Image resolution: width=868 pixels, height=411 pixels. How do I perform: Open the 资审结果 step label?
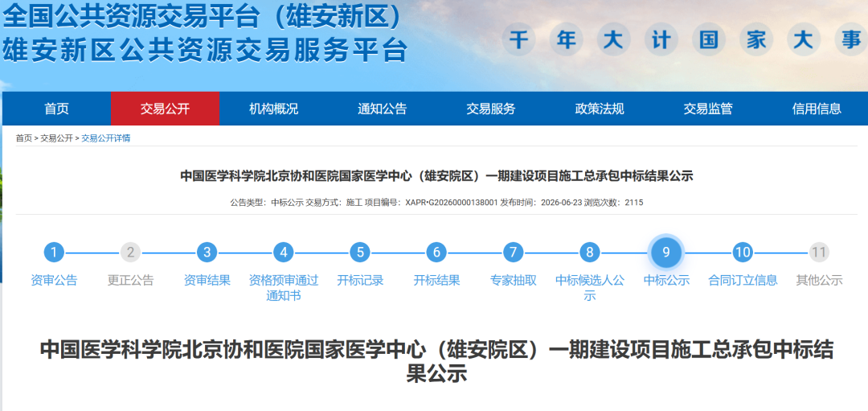(207, 280)
